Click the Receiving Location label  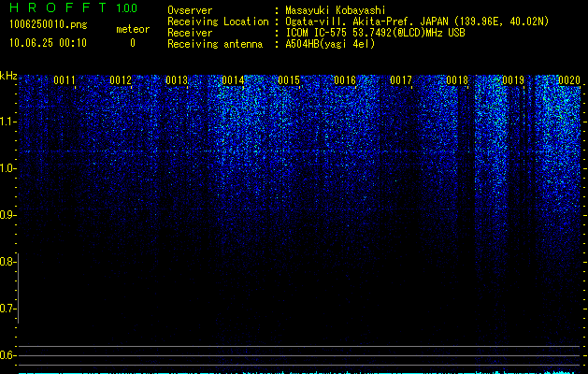pos(218,22)
